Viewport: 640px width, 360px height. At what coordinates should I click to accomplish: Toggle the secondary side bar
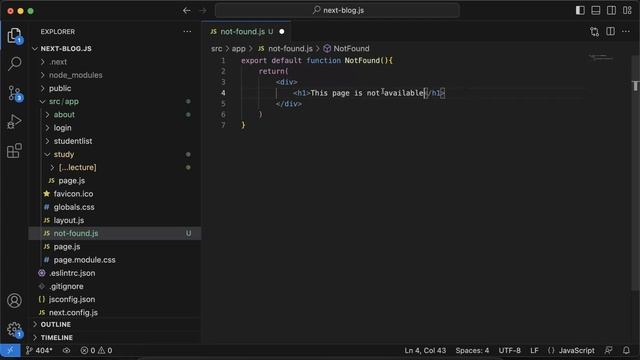(611, 11)
